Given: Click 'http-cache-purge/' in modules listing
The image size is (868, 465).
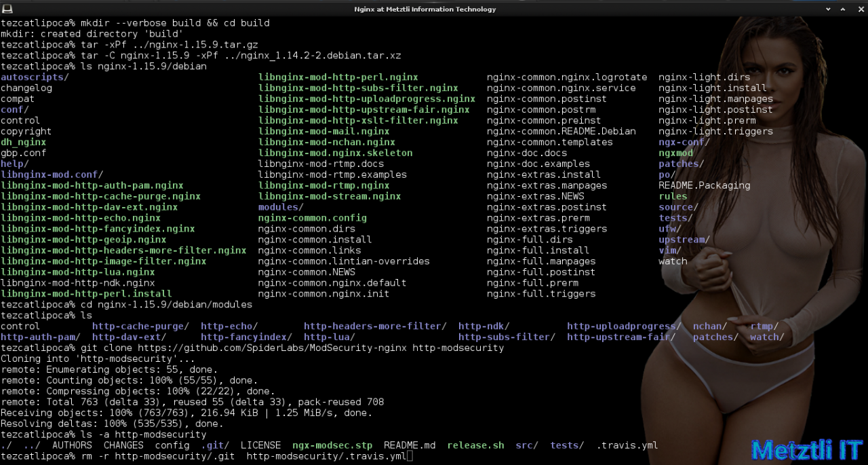Looking at the screenshot, I should tap(140, 327).
